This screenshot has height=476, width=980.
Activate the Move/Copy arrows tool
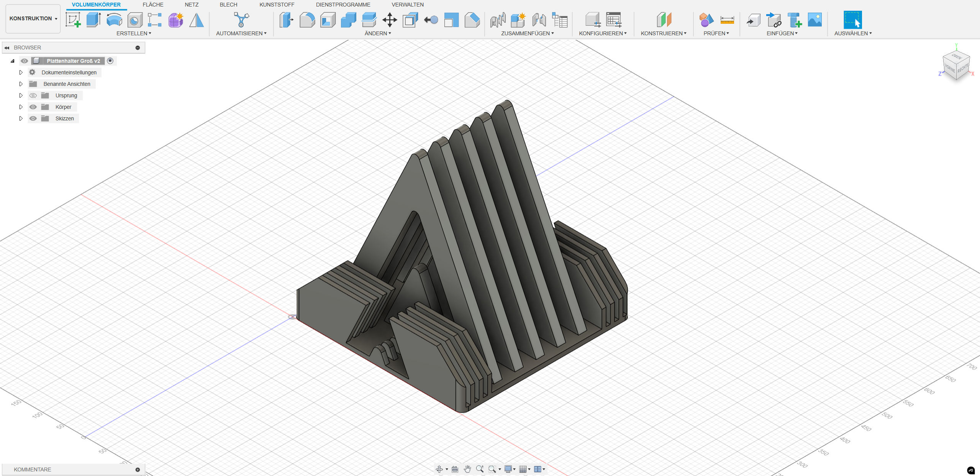tap(389, 20)
